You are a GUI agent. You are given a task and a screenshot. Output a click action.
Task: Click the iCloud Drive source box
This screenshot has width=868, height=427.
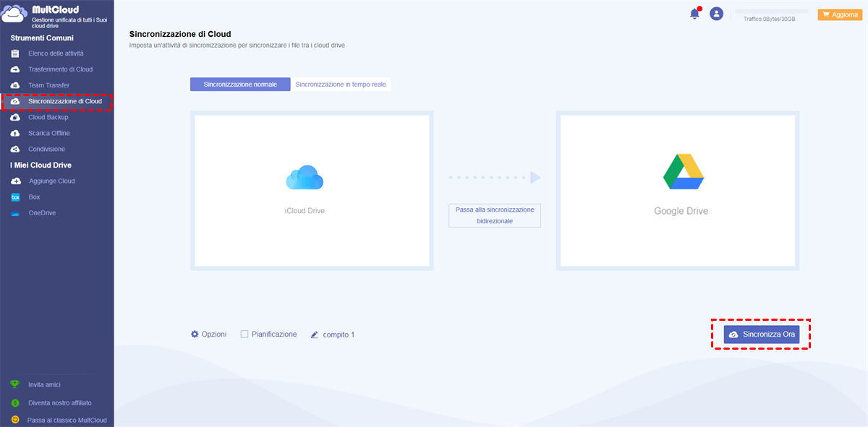click(x=312, y=191)
